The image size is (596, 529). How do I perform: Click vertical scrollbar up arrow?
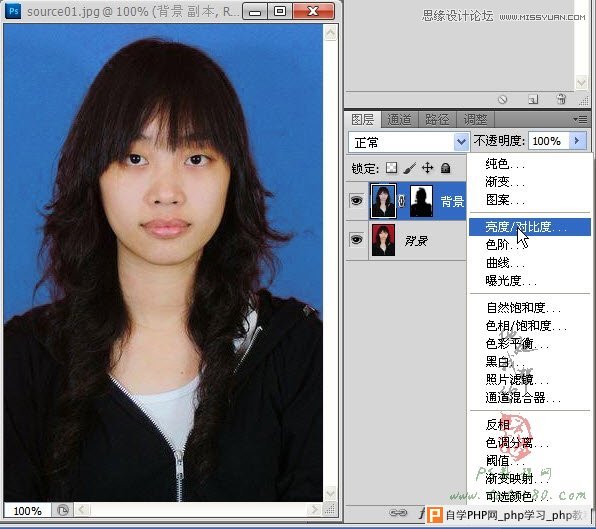pos(330,33)
